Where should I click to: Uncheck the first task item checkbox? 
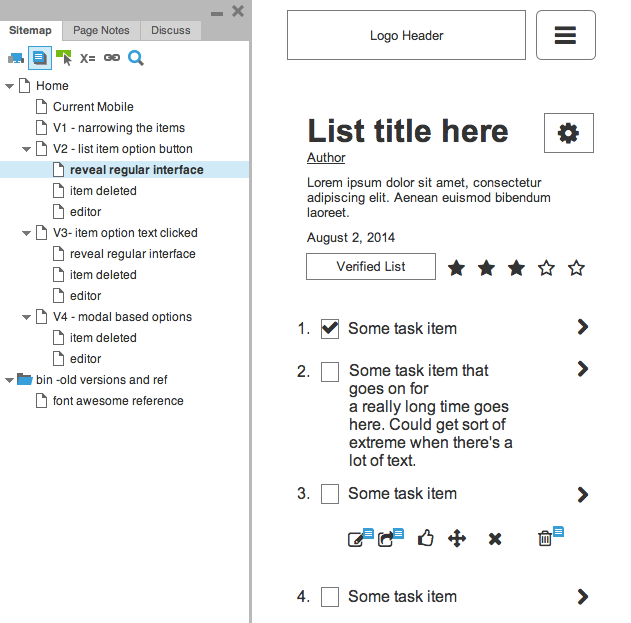[x=330, y=328]
